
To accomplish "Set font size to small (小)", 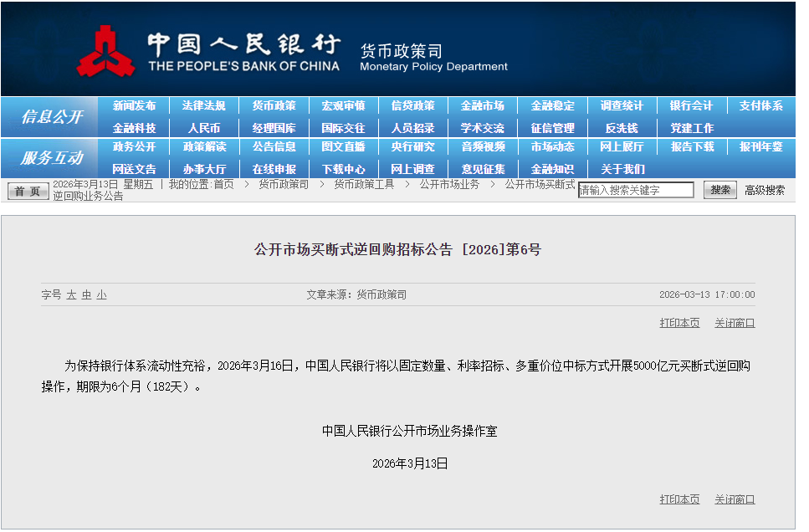I will pos(101,294).
